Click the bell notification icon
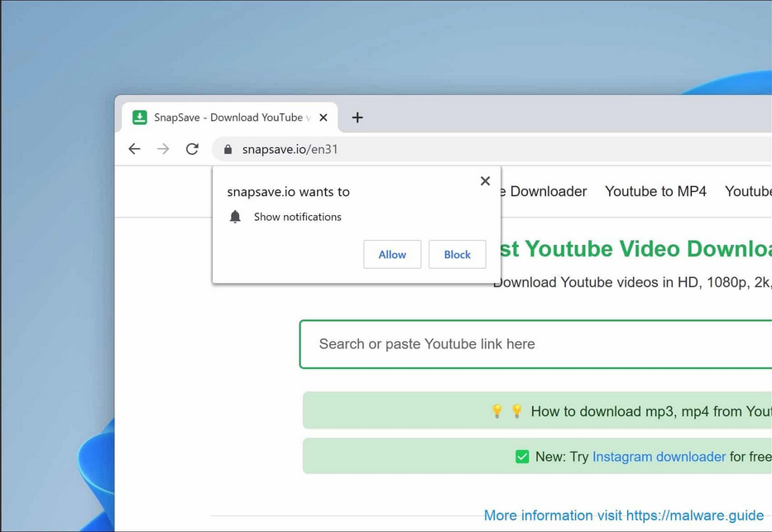 [235, 217]
